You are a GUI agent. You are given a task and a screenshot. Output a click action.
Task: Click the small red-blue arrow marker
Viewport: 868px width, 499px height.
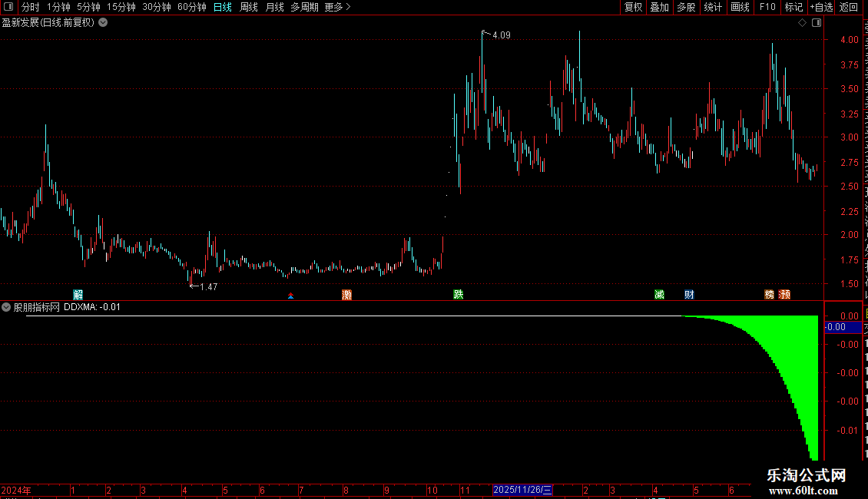[290, 296]
